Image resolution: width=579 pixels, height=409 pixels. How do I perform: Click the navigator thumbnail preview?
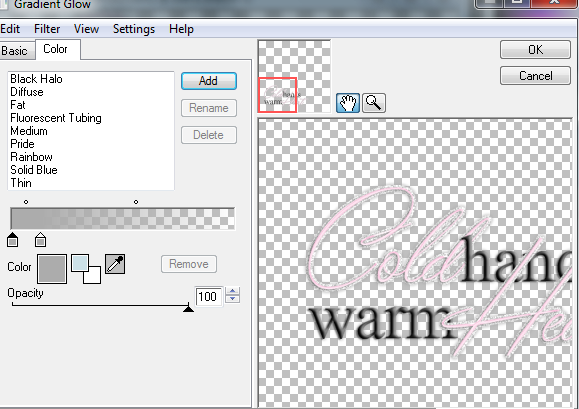pyautogui.click(x=294, y=76)
